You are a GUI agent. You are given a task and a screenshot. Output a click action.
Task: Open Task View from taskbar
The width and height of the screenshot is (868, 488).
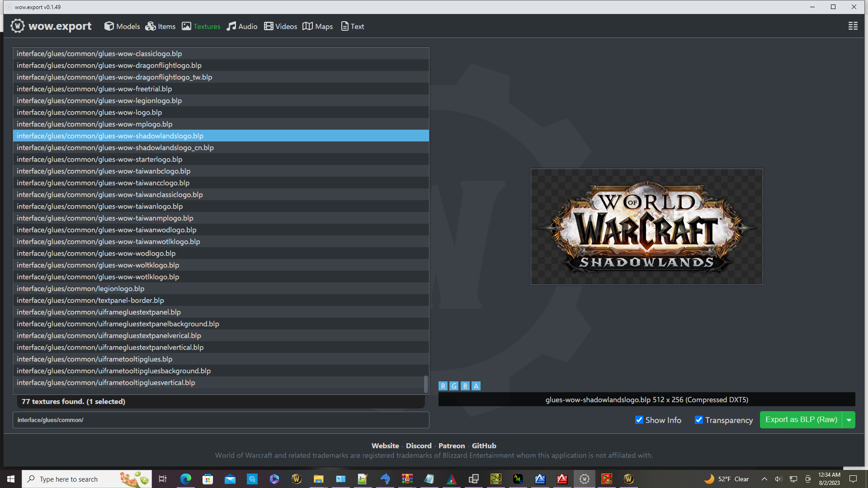163,479
